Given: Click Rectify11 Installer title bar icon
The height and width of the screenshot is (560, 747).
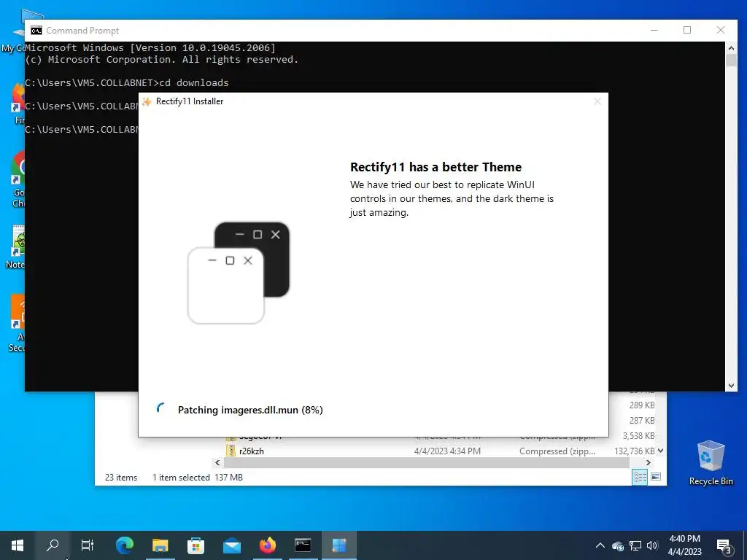Looking at the screenshot, I should pos(147,101).
